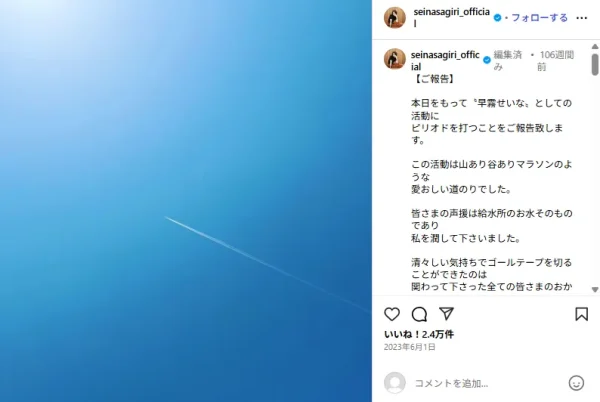This screenshot has height=402, width=600.
Task: Open emoji picker smiley icon
Action: point(576,383)
